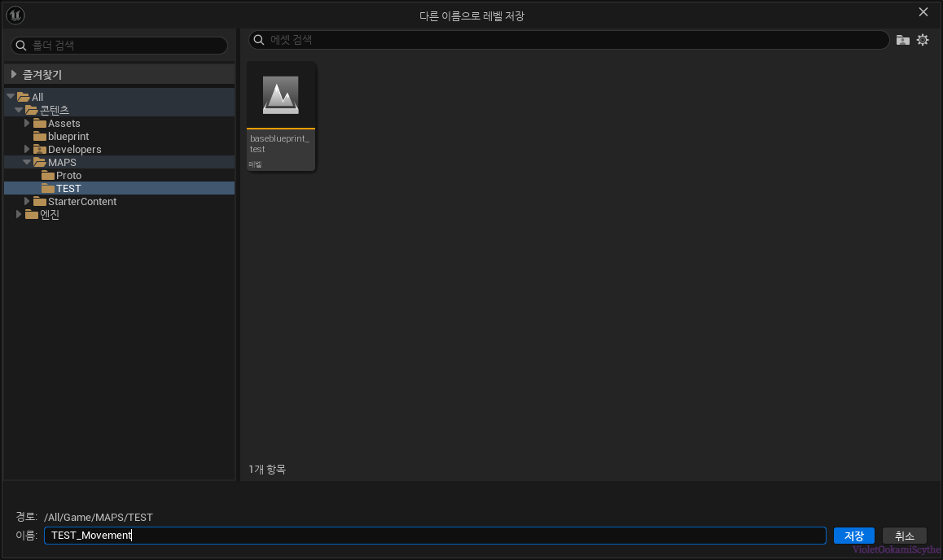Click the Unreal Engine logo icon

click(15, 15)
